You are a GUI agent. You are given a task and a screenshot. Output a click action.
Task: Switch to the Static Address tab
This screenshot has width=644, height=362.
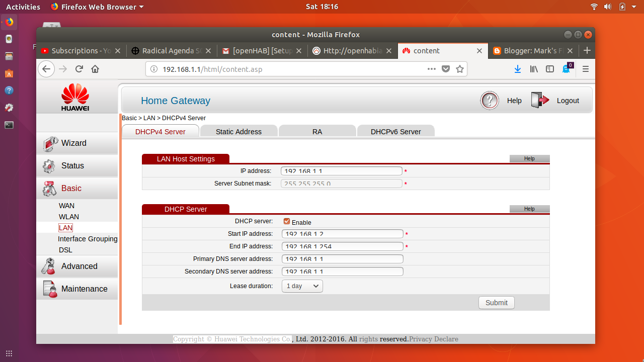[x=238, y=132]
